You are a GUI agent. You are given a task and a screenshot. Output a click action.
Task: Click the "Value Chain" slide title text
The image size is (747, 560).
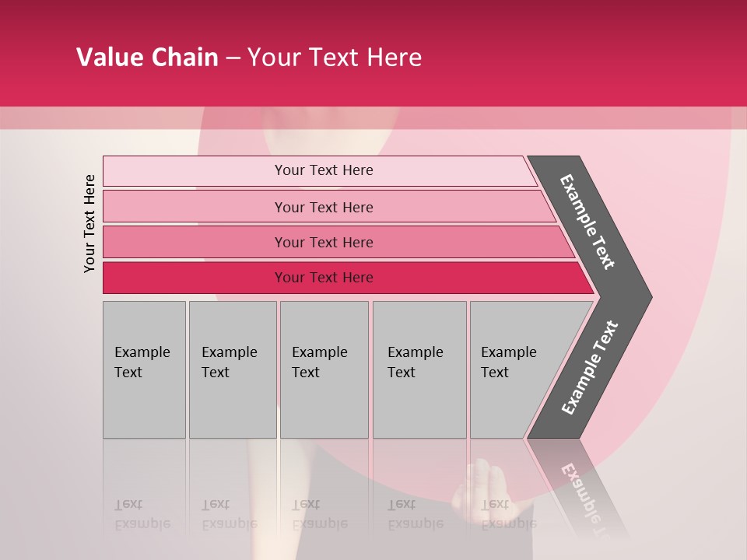click(147, 58)
